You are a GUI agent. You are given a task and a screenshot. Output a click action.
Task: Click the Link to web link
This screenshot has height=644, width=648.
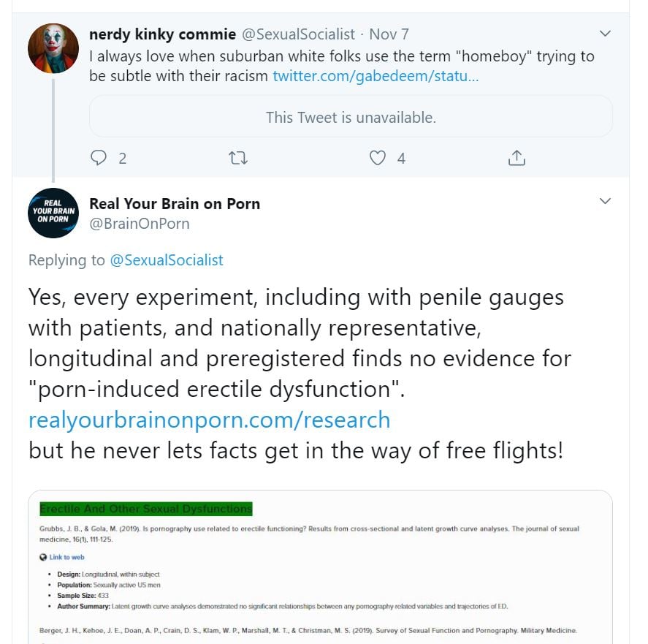tap(66, 557)
